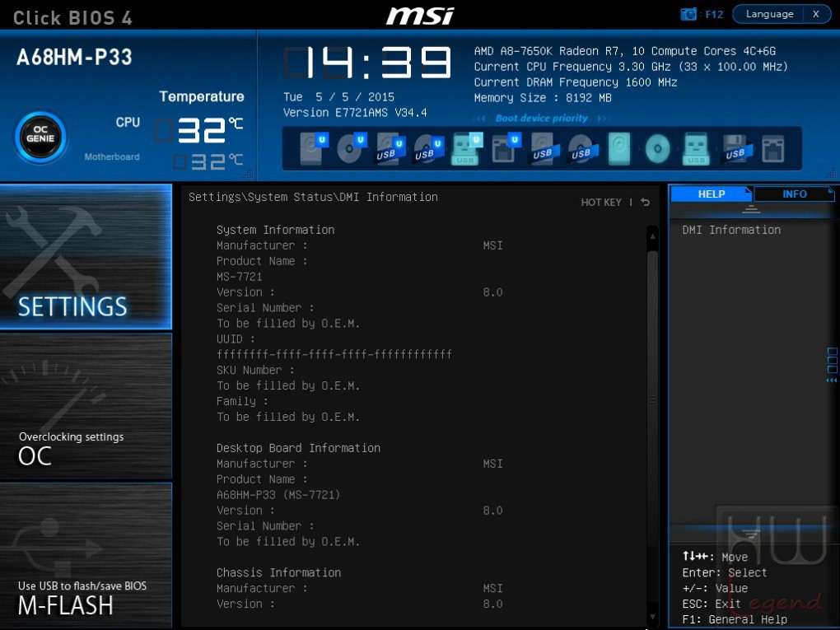Screen dimensions: 840x630
Task: Select the legacy network boot icon at end
Action: pos(773,148)
